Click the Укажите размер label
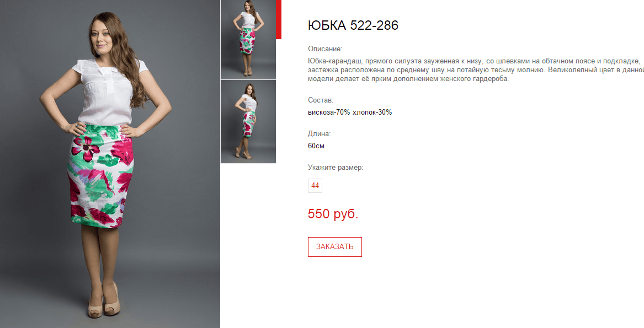This screenshot has width=644, height=328. pos(336,168)
